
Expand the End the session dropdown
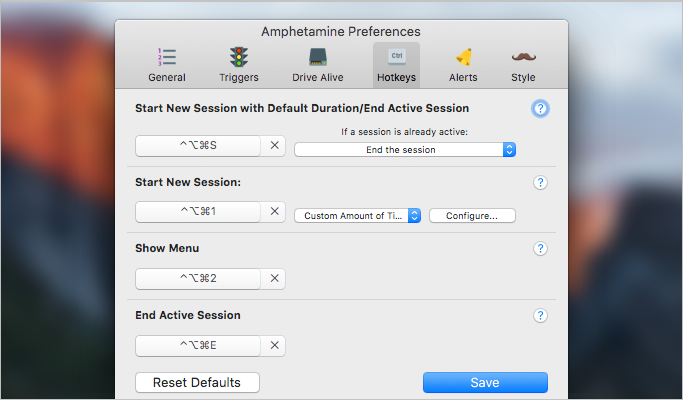pos(405,150)
